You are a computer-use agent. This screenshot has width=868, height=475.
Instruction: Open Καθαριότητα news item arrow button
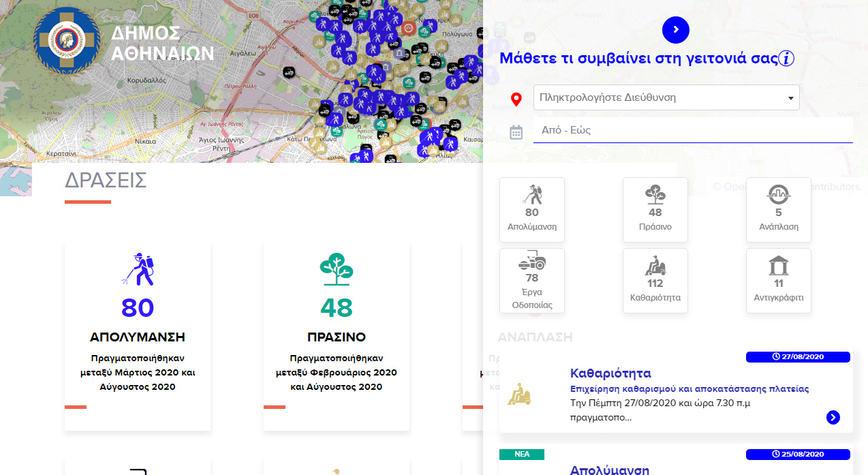tap(833, 417)
